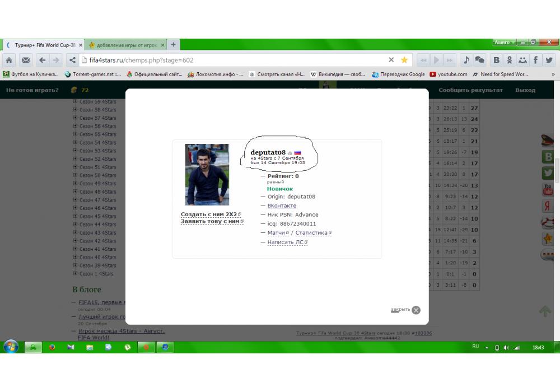Viewport: 560px width, 392px height.
Task: Click the Facebook icon in browser toolbar
Action: click(535, 60)
